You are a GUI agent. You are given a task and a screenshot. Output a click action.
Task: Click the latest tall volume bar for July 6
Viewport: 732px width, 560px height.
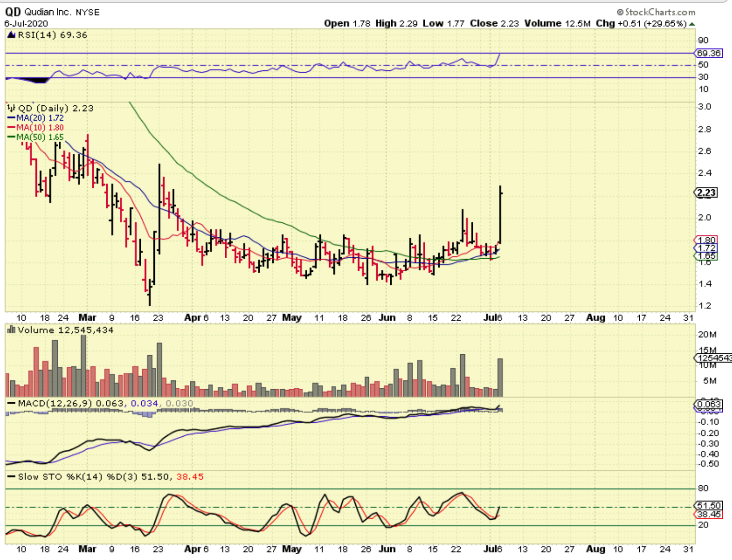500,378
